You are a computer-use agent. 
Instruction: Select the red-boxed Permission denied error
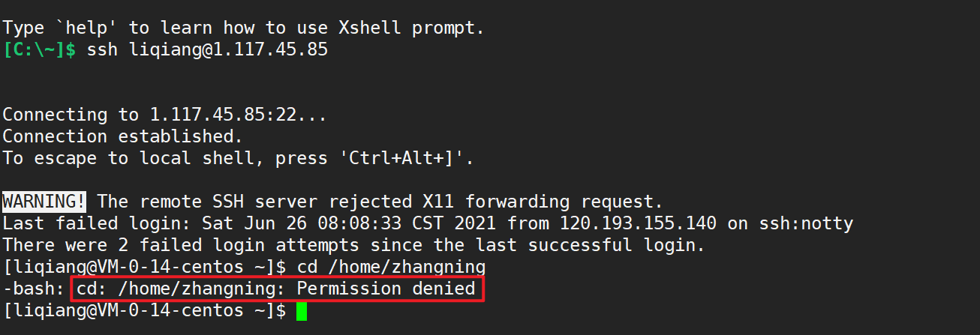pos(278,289)
